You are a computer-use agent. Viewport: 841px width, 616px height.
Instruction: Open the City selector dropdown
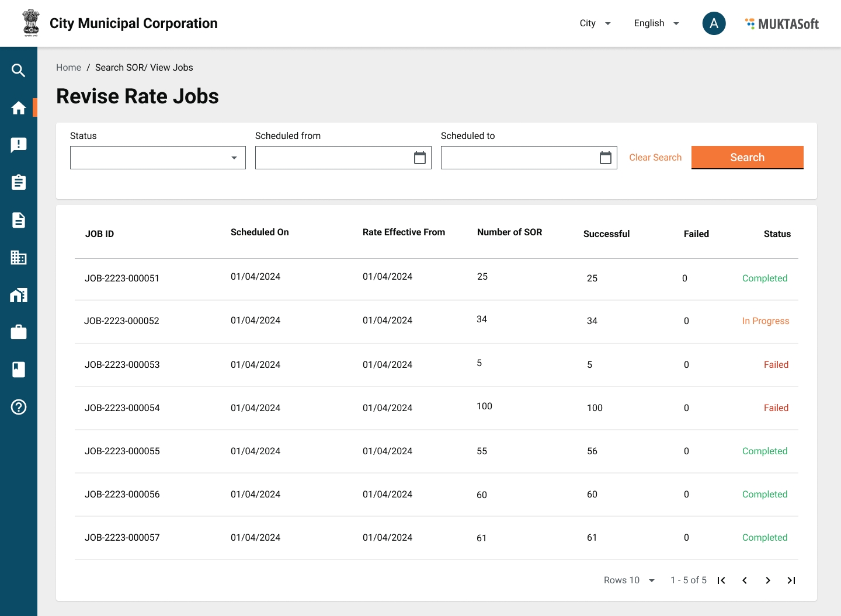595,23
